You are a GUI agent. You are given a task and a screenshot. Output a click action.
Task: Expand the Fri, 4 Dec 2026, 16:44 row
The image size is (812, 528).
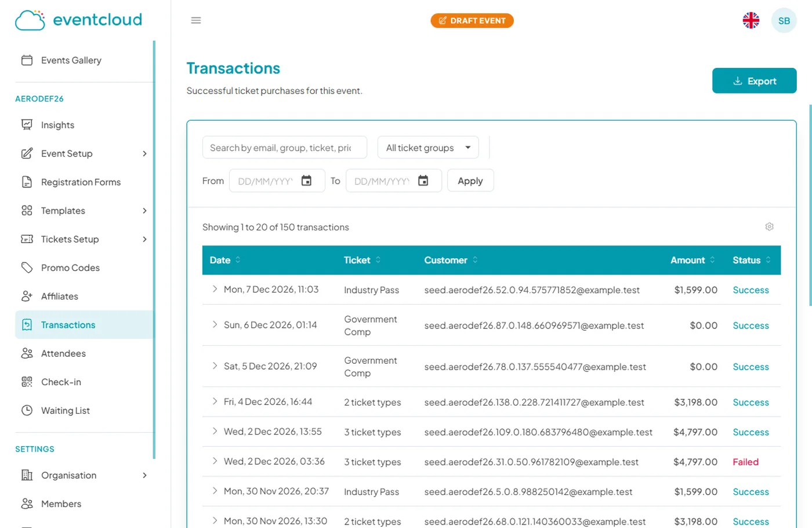tap(215, 402)
